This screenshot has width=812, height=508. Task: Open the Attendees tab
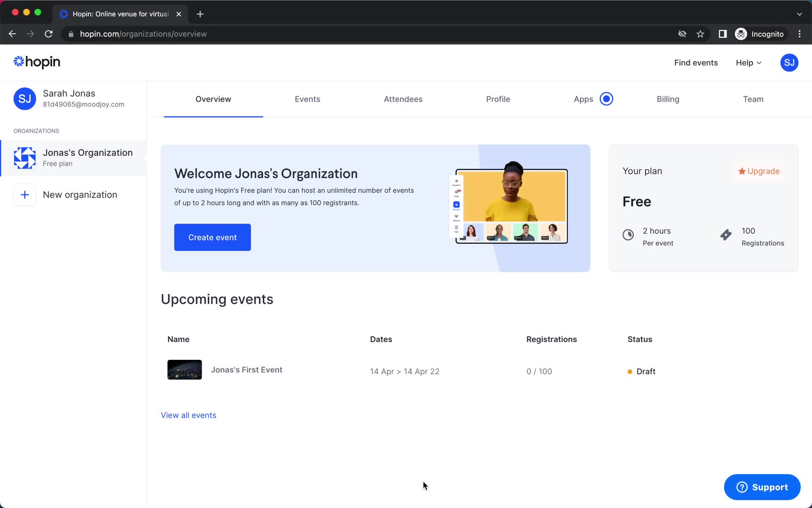pos(403,99)
